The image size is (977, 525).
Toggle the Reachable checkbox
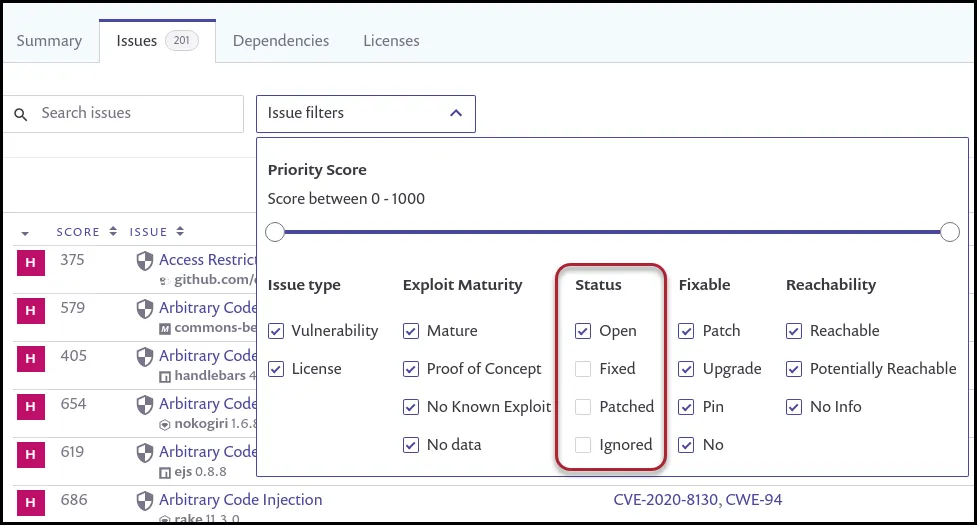(x=794, y=331)
